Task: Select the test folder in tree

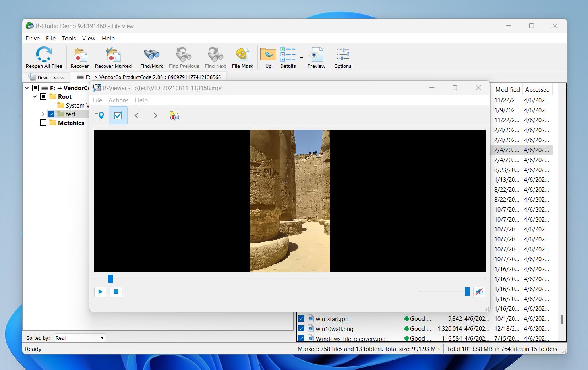Action: tap(71, 114)
